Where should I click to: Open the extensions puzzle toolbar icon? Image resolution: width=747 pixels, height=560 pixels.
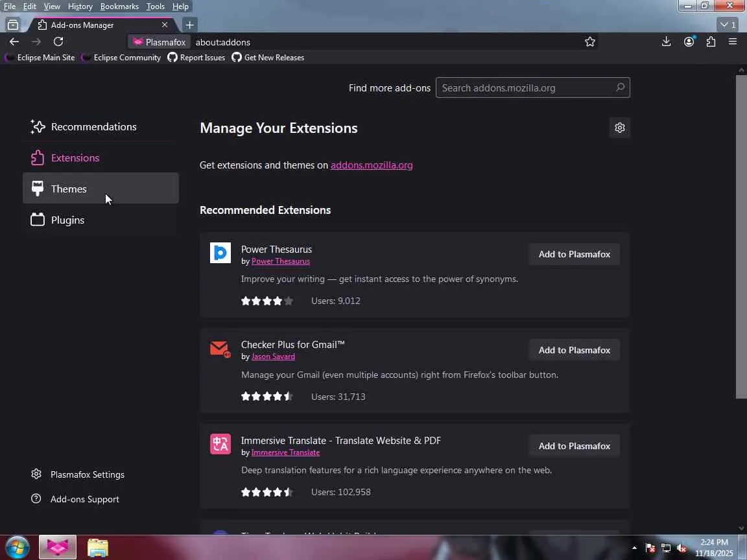(711, 42)
